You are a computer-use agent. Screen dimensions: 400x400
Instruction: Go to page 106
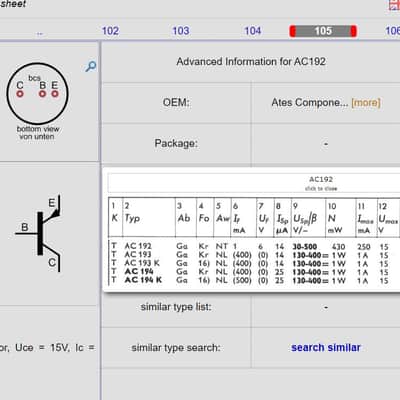pyautogui.click(x=393, y=31)
